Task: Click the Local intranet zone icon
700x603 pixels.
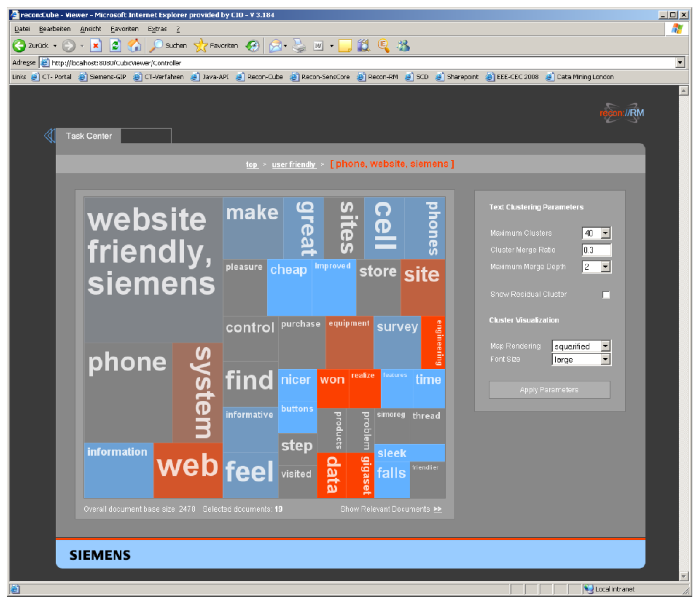Action: tap(589, 589)
